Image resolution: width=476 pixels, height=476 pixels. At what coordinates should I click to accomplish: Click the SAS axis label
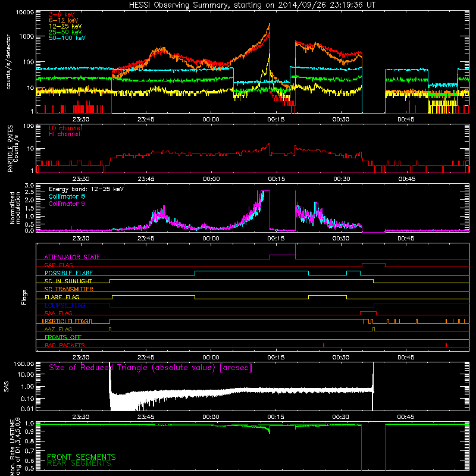tap(7, 387)
